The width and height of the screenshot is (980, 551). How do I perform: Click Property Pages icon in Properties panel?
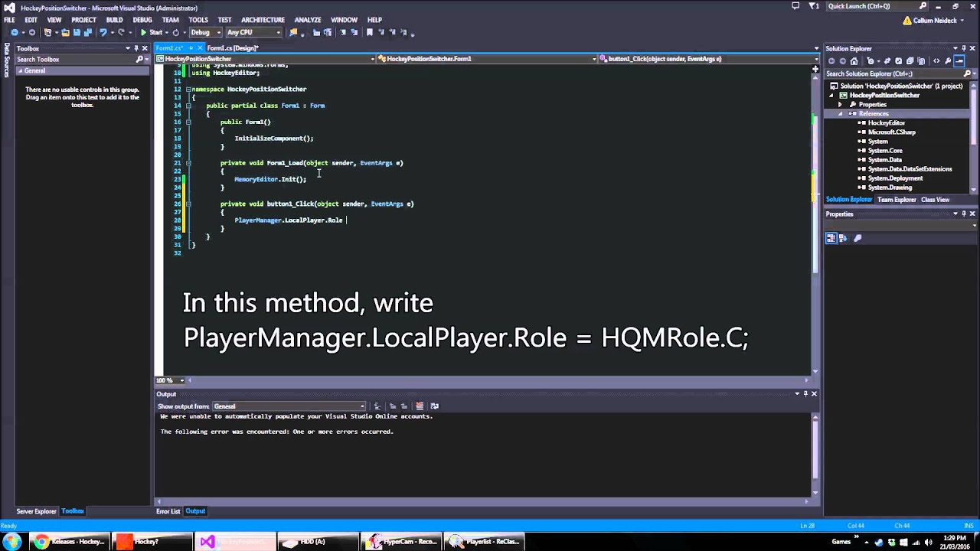[857, 238]
